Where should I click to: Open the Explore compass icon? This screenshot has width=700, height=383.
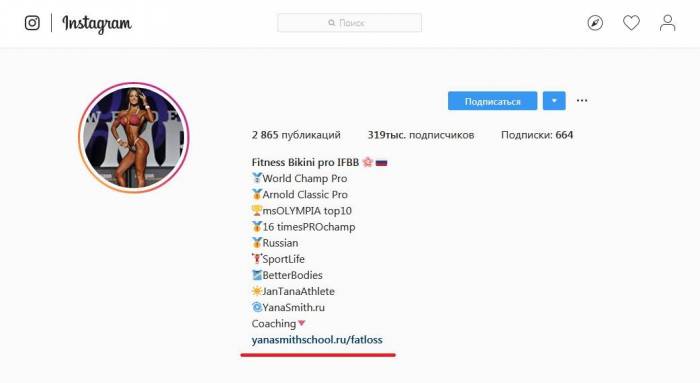point(595,23)
